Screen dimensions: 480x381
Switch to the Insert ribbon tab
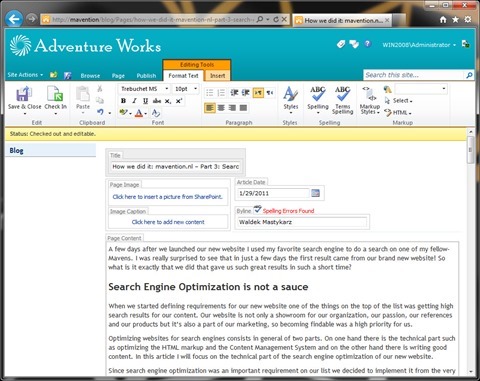tap(217, 76)
